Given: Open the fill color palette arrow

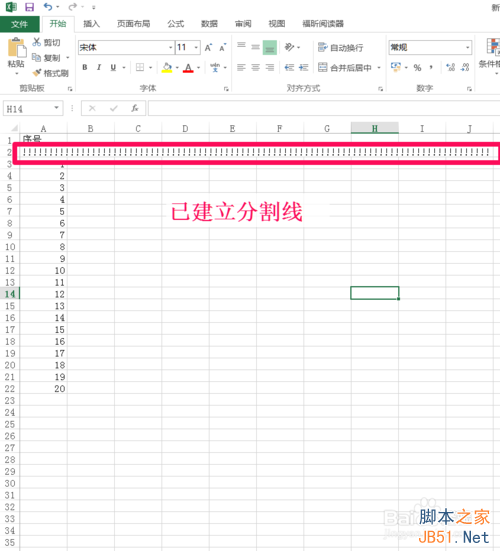Looking at the screenshot, I should 177,67.
